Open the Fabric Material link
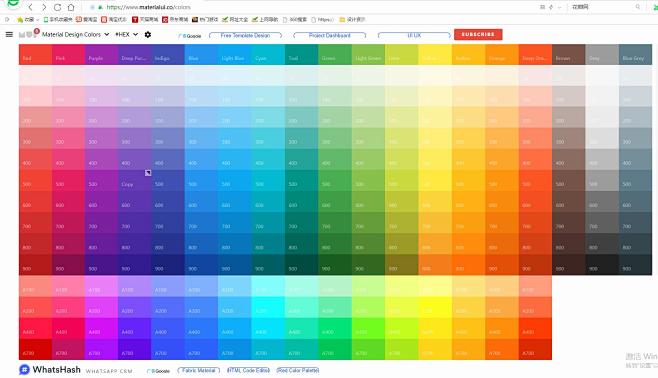 pyautogui.click(x=198, y=370)
